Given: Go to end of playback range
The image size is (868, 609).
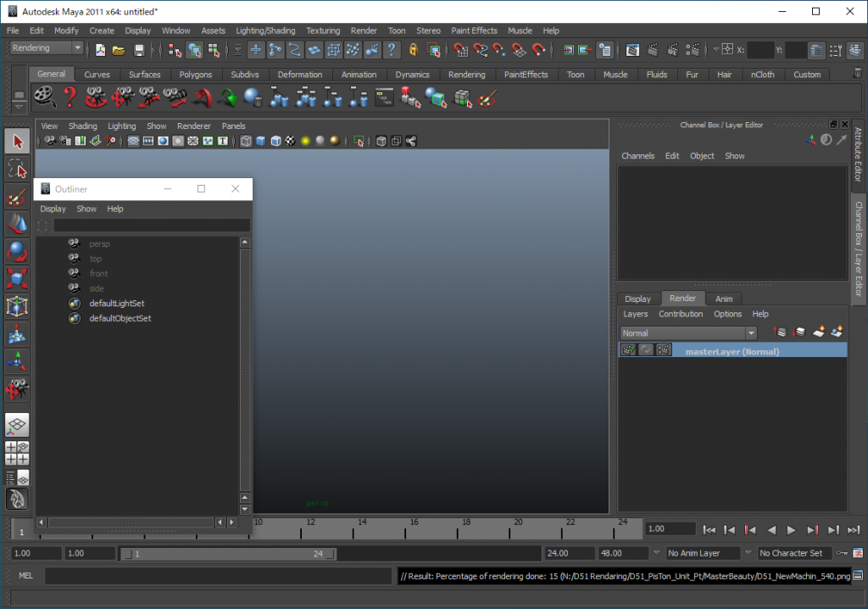Looking at the screenshot, I should pos(854,530).
